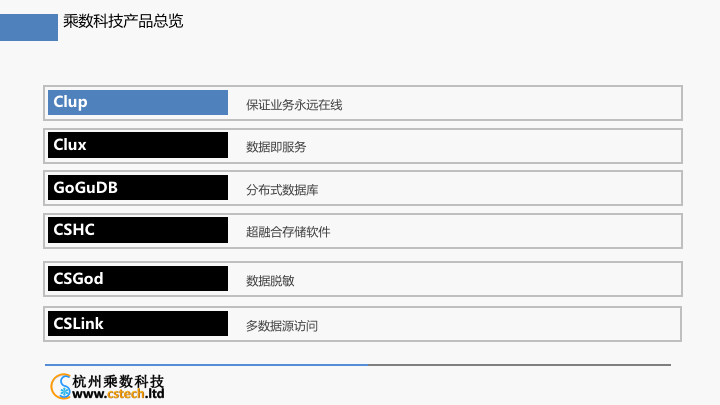Click the CSHC product label

137,230
